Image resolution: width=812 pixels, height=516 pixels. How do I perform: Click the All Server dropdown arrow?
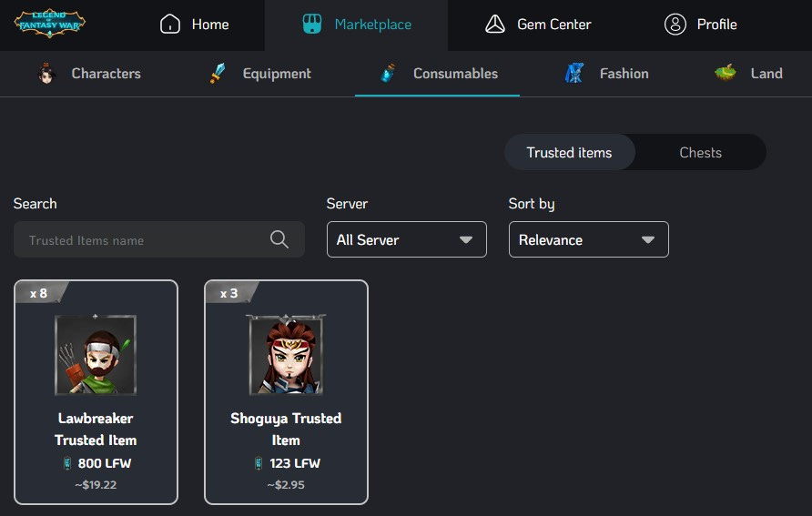click(466, 239)
